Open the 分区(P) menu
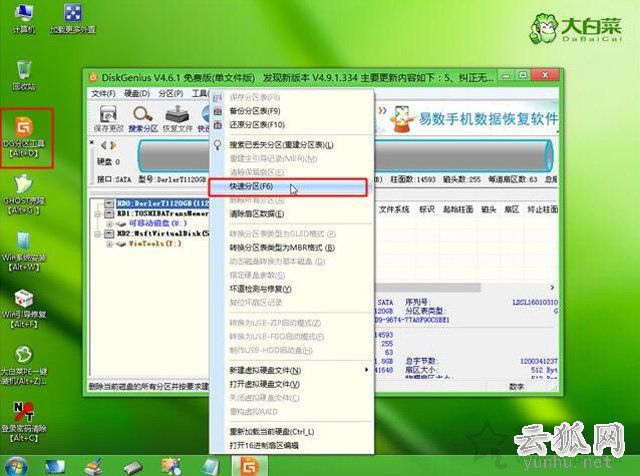This screenshot has width=640, height=476. 171,94
